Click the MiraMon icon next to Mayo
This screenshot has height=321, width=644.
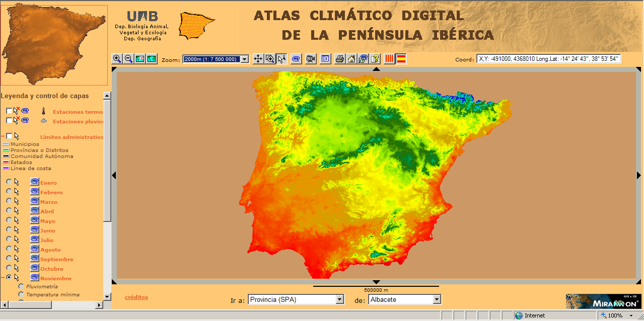[x=35, y=220]
